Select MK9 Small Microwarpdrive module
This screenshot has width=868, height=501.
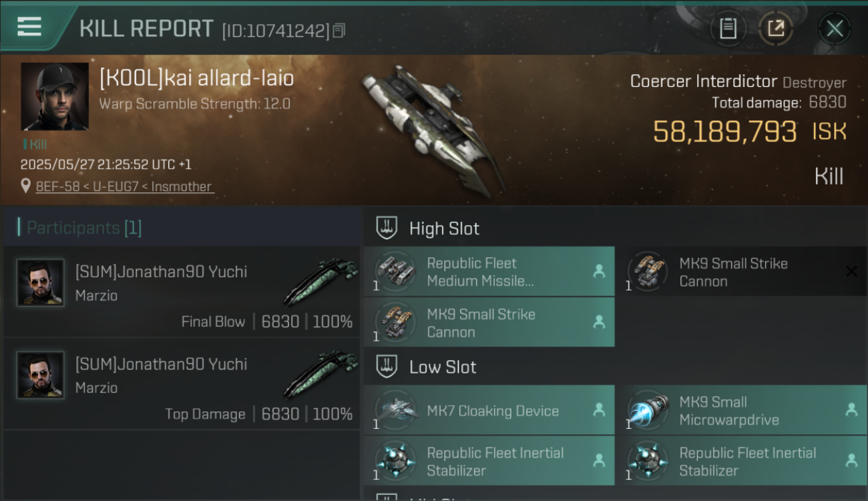pos(741,410)
